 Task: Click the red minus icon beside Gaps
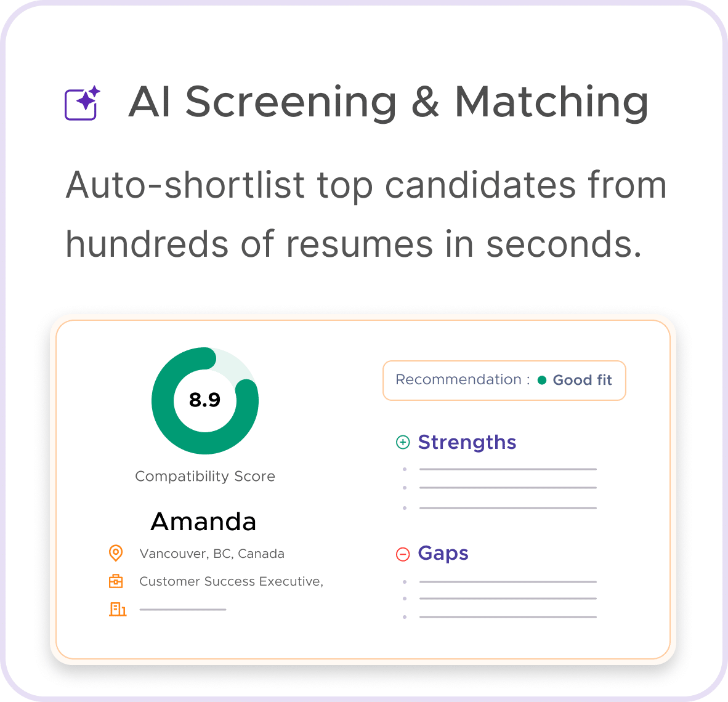click(403, 554)
